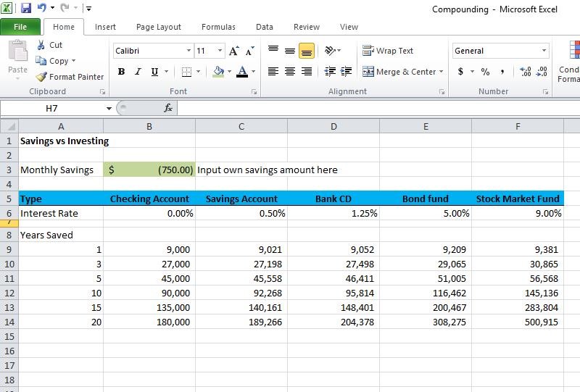
Task: Open the File backstage button
Action: click(x=20, y=27)
